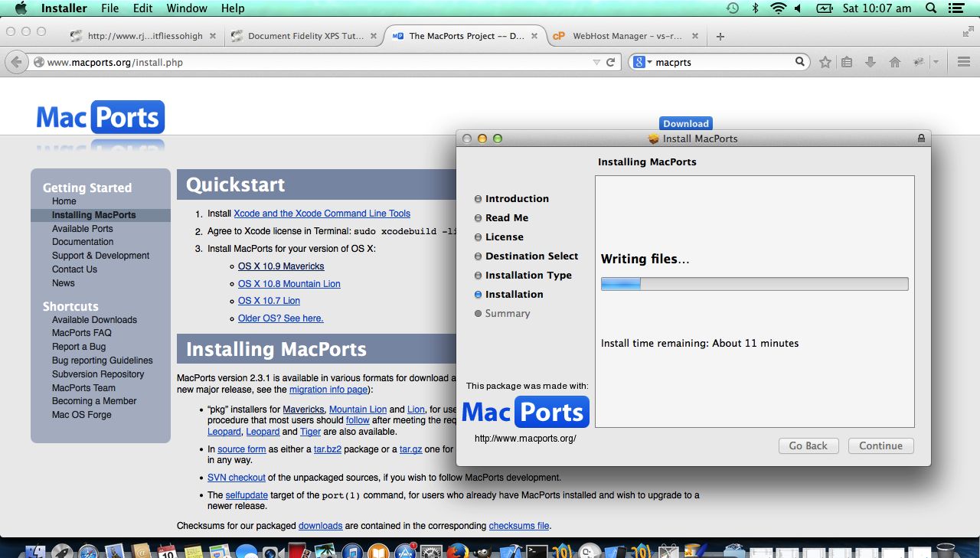The width and height of the screenshot is (980, 558).
Task: Open the OS X 10.7 Lion link
Action: pyautogui.click(x=269, y=301)
